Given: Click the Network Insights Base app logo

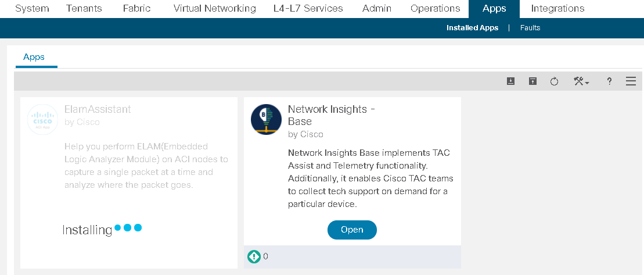Looking at the screenshot, I should (266, 120).
